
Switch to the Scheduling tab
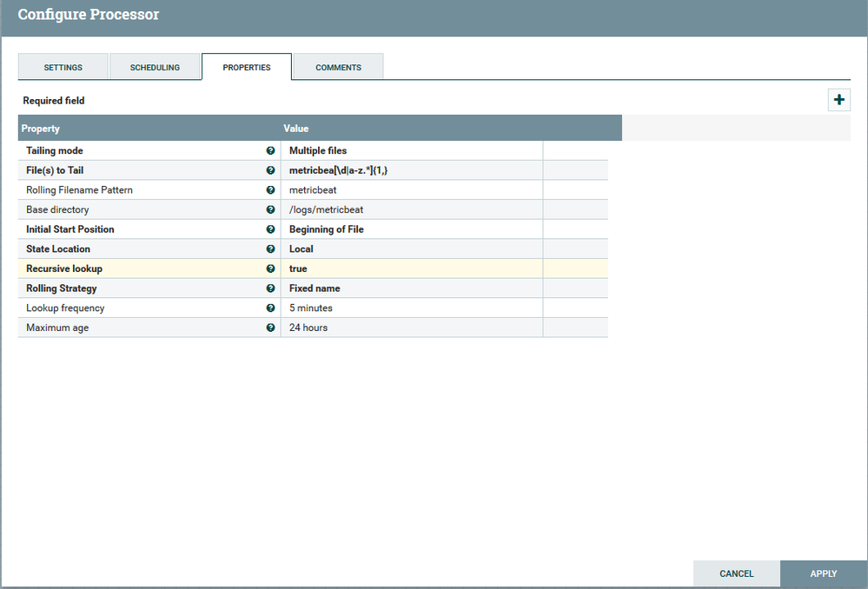155,67
